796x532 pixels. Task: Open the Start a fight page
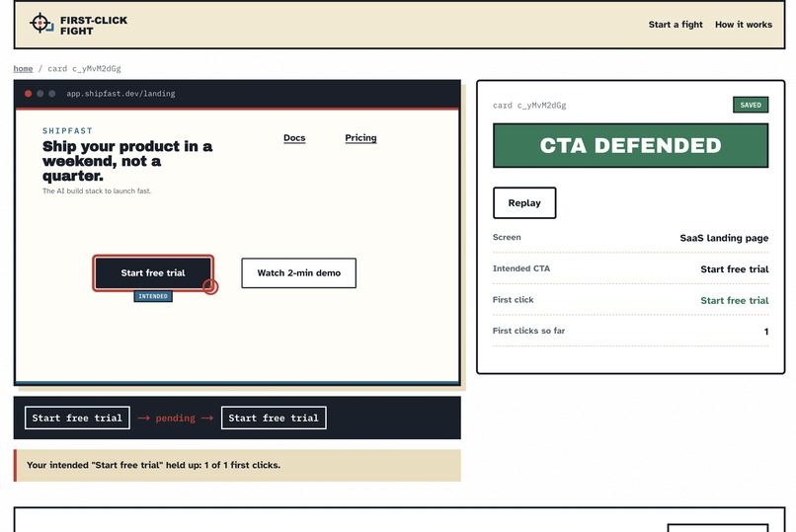[676, 25]
